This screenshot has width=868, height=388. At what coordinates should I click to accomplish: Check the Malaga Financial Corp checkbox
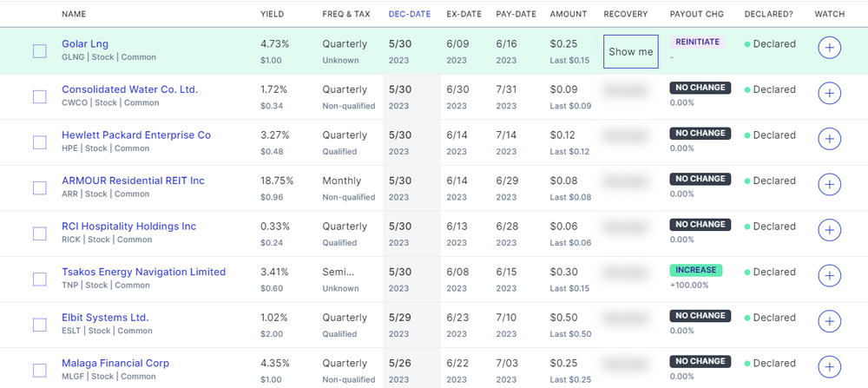coord(40,371)
